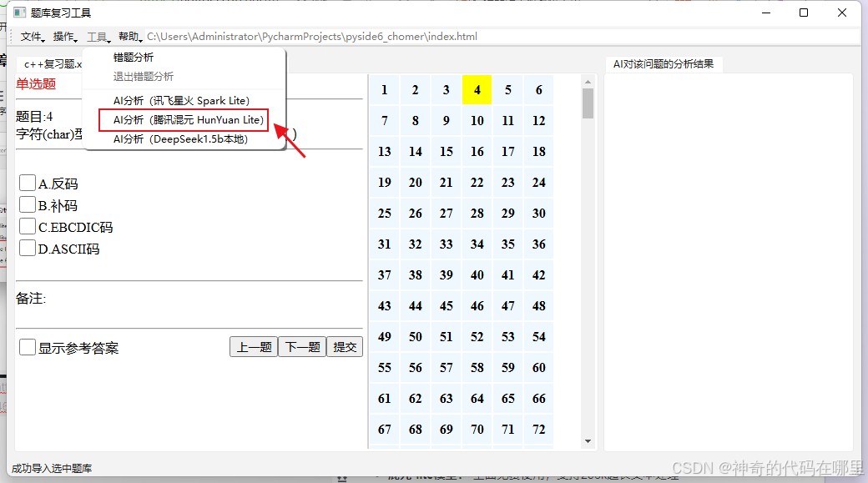
Task: Go to question number 44
Action: [415, 306]
